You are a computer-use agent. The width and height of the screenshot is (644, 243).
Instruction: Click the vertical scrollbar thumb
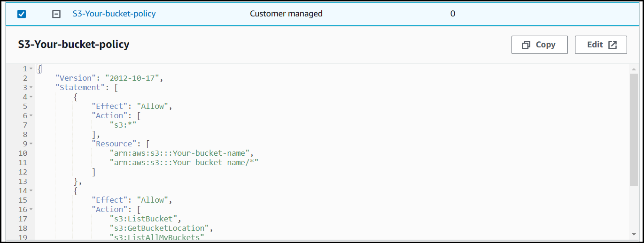[634, 129]
